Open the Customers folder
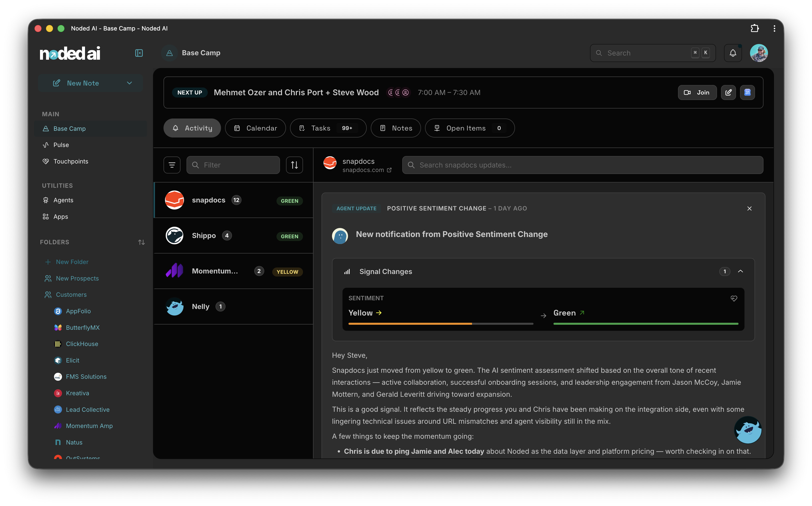This screenshot has width=812, height=506. [66, 295]
